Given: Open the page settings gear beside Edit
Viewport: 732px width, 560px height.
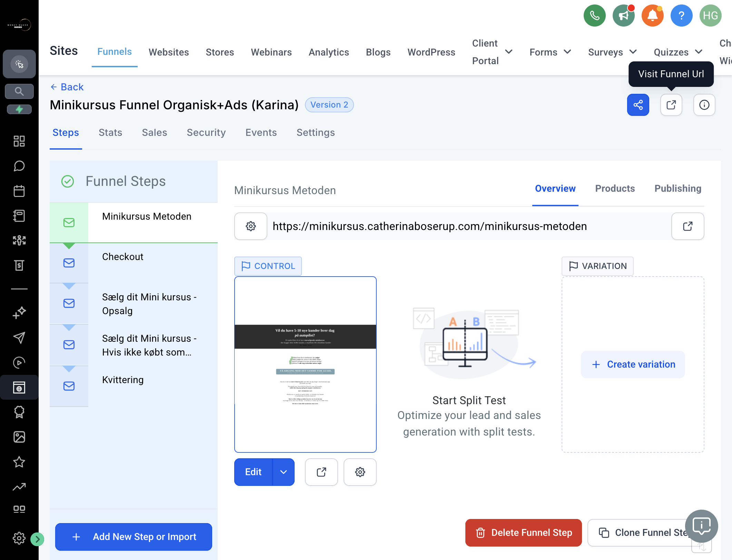Looking at the screenshot, I should click(x=360, y=472).
